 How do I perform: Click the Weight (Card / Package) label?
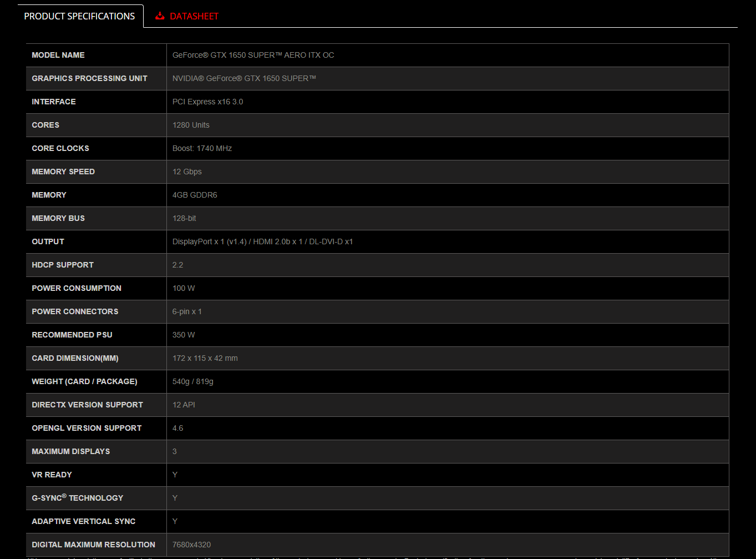(x=84, y=381)
